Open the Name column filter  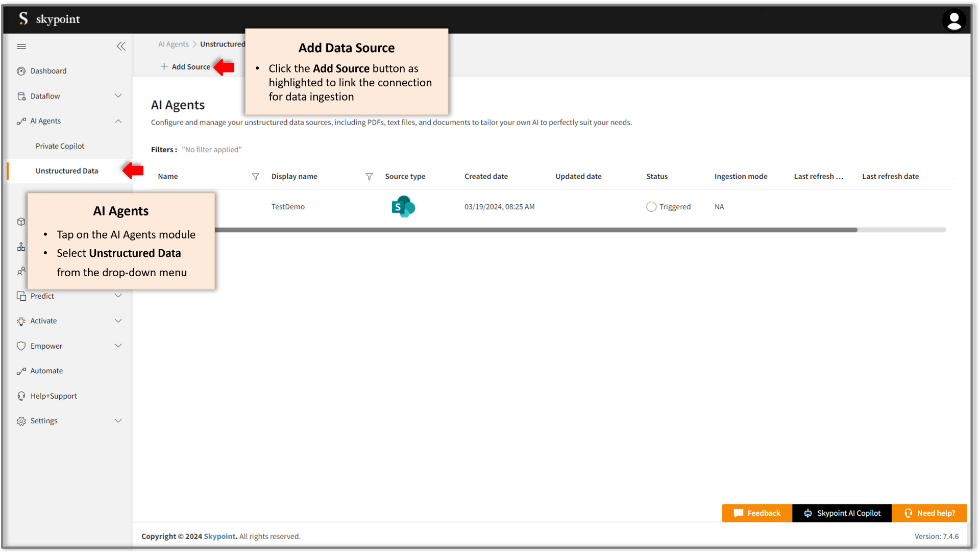[x=255, y=176]
